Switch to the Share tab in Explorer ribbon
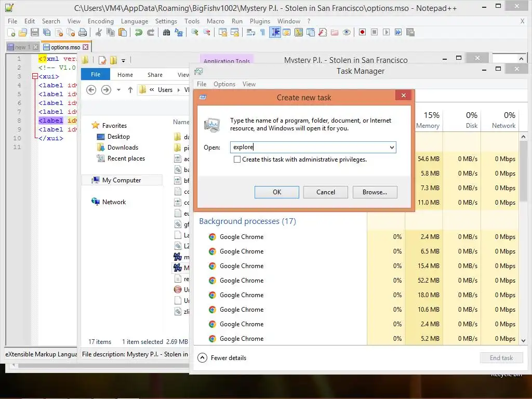This screenshot has height=399, width=532. 155,75
